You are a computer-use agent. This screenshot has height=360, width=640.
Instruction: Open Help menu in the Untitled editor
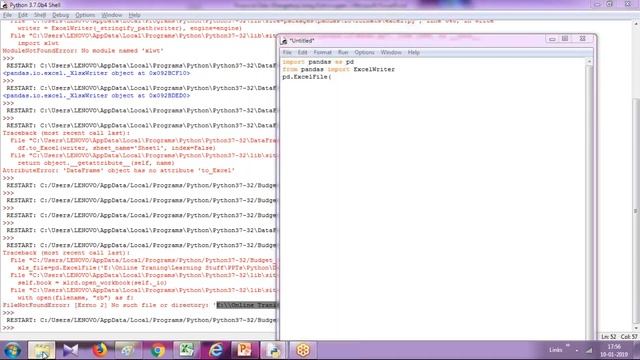click(x=413, y=52)
